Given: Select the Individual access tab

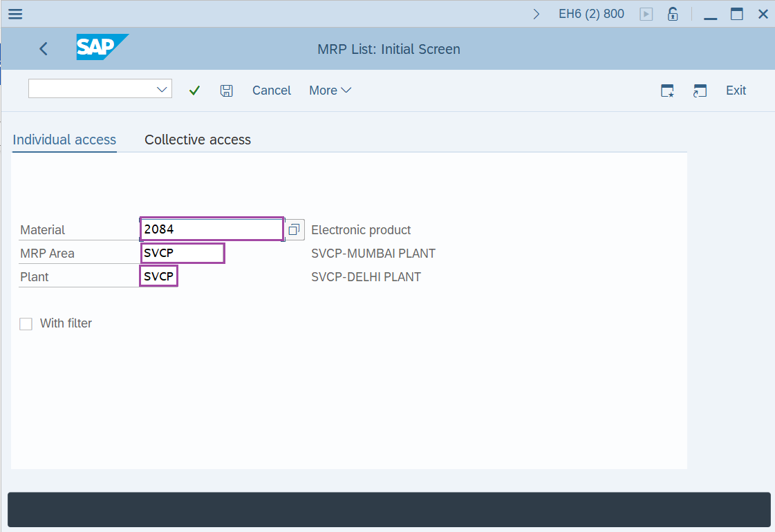Looking at the screenshot, I should [64, 140].
